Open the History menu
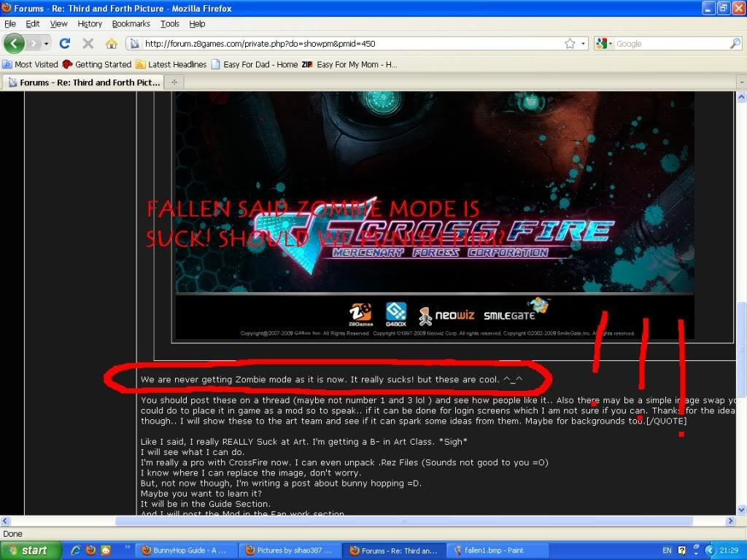The width and height of the screenshot is (747, 560). pos(90,24)
